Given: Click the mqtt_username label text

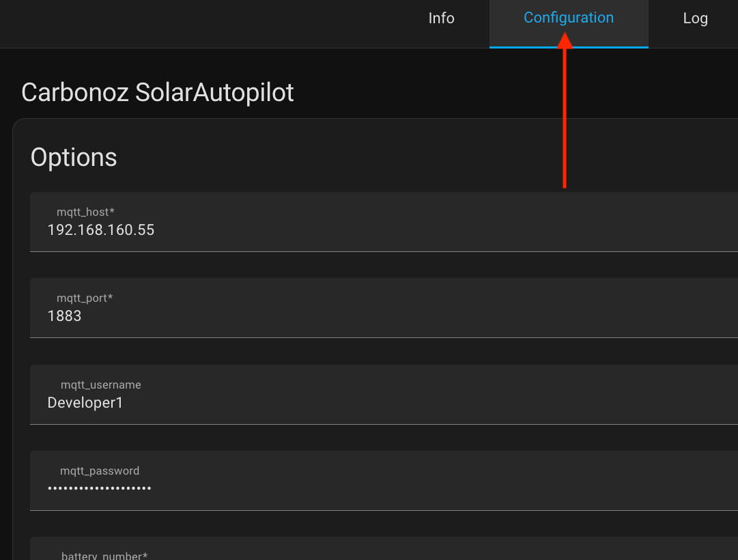Looking at the screenshot, I should click(x=100, y=385).
